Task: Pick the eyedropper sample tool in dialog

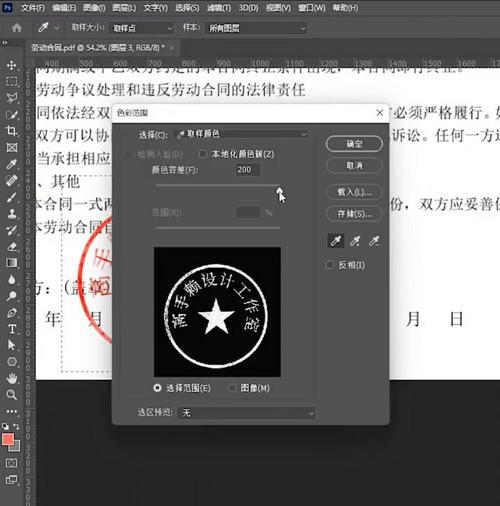Action: pyautogui.click(x=336, y=241)
